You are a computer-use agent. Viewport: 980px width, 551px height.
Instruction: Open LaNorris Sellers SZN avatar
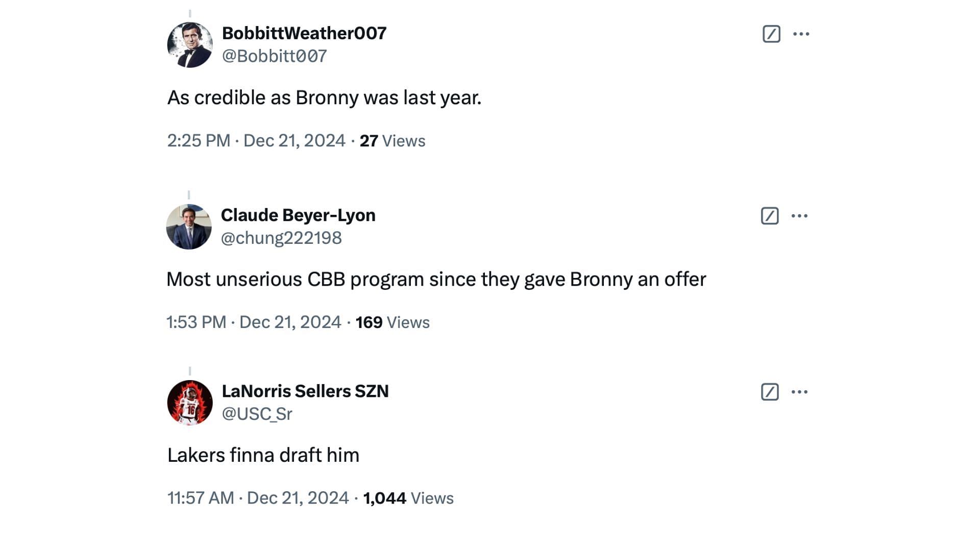tap(190, 403)
